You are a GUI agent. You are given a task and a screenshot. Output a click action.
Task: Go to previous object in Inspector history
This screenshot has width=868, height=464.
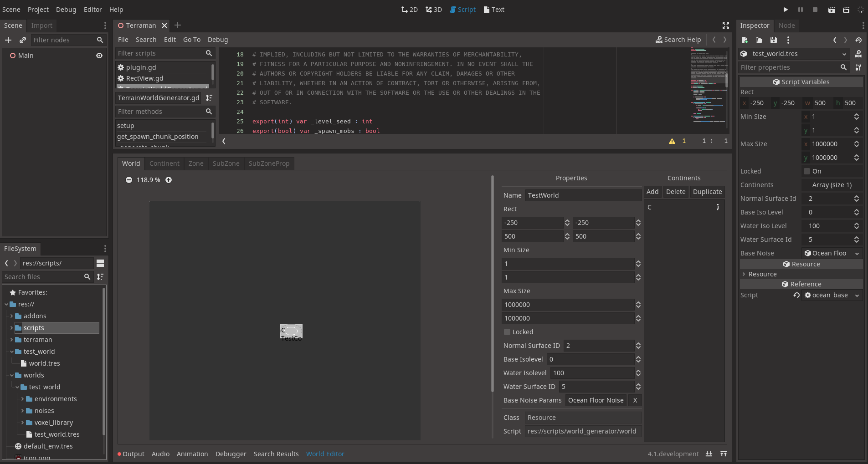[x=835, y=40]
